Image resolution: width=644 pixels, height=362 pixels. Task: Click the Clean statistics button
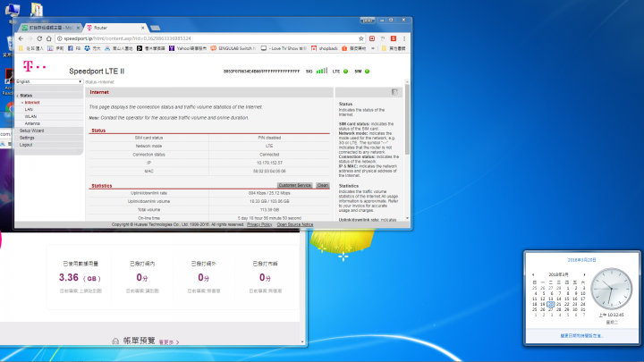click(323, 185)
